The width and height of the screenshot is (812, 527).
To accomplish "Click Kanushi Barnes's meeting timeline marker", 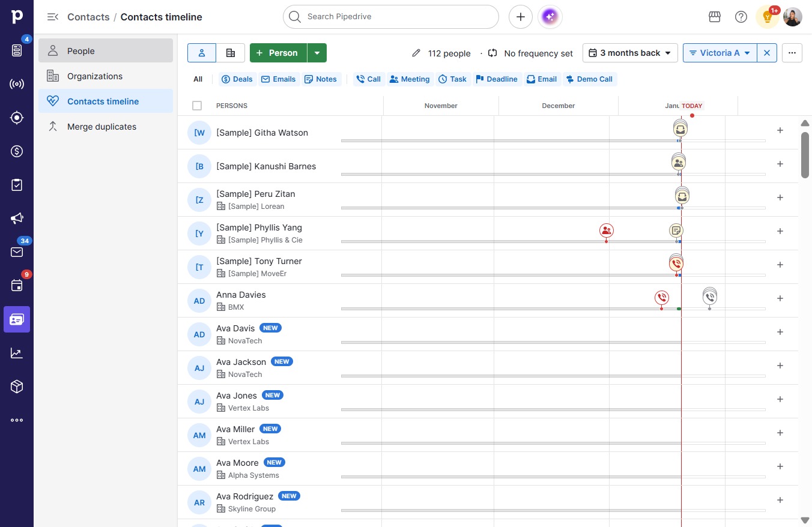I will [679, 161].
